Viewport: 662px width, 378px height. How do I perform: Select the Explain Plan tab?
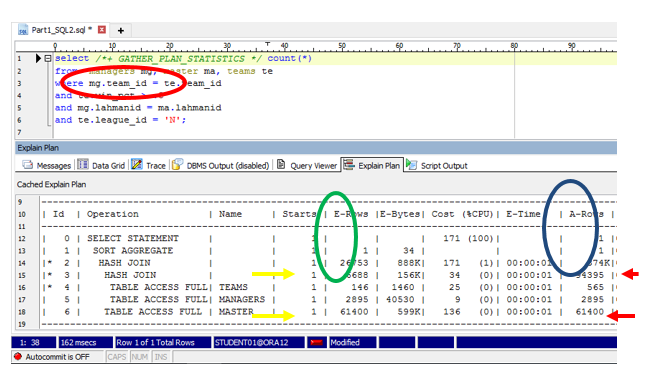(372, 166)
